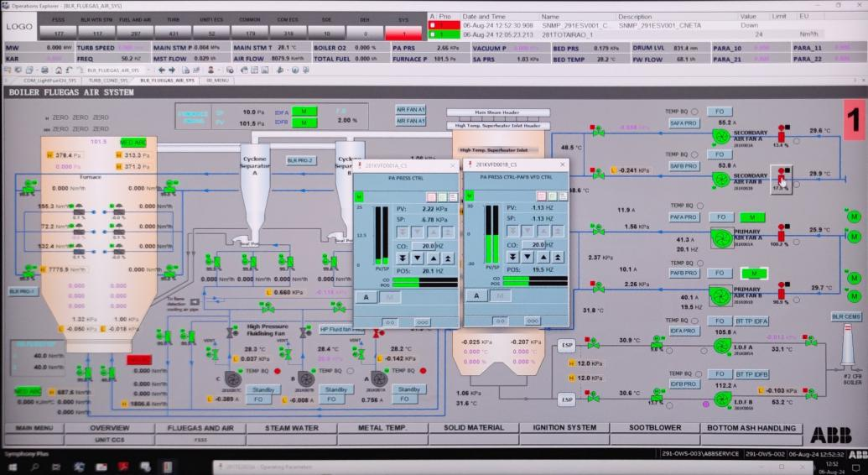Open the STEAM WATER menu page
The height and width of the screenshot is (475, 868).
[293, 428]
